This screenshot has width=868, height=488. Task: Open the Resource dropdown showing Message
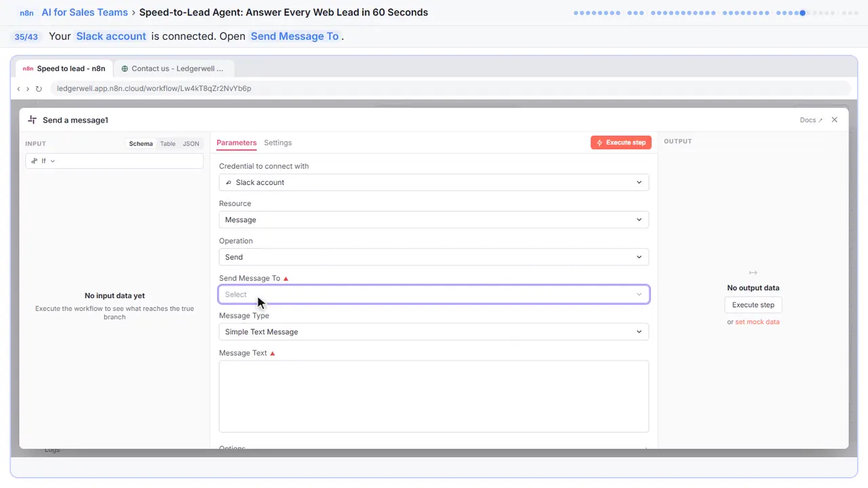(x=434, y=220)
